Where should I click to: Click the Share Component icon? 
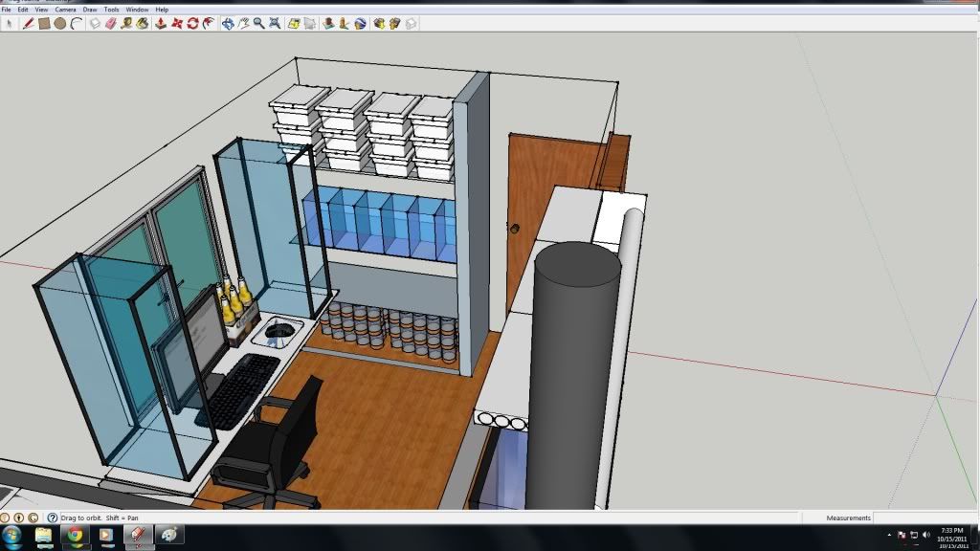pos(412,24)
